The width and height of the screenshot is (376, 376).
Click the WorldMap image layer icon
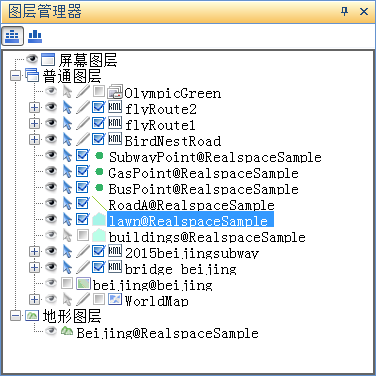[115, 299]
